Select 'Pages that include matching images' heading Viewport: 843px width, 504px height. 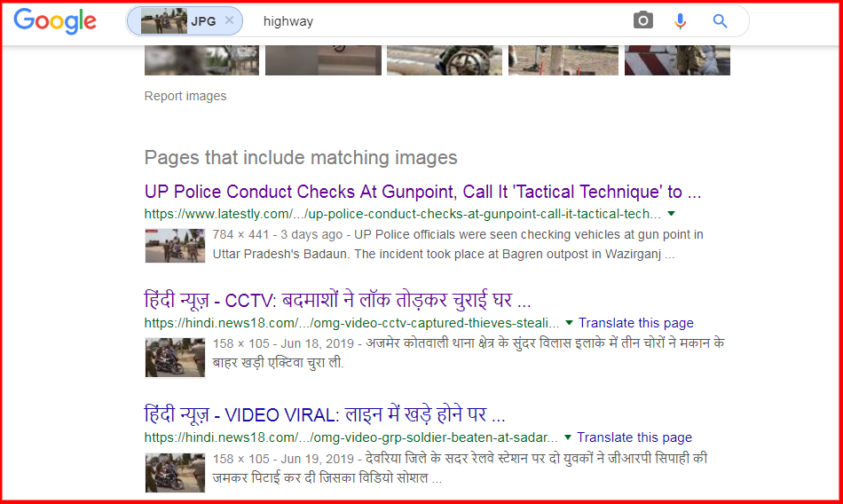301,158
